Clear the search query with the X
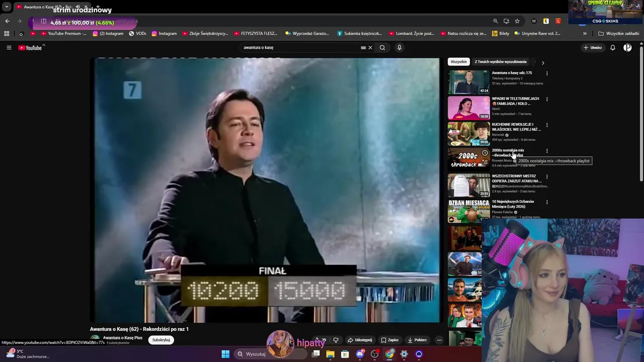Screen dimensions: 644x362 (x=370, y=48)
